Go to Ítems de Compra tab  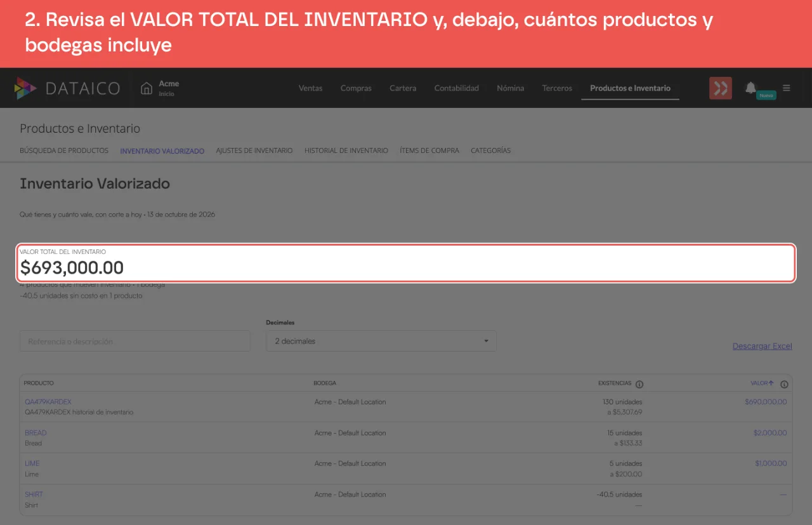(429, 150)
